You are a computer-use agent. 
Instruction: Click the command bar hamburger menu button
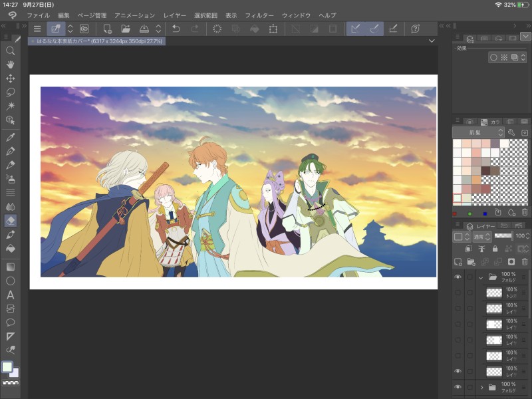[x=37, y=29]
